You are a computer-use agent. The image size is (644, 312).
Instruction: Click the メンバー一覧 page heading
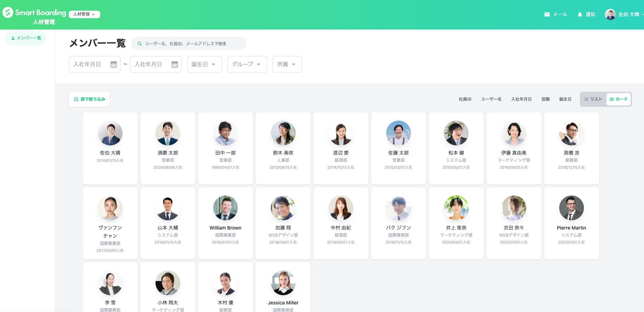pyautogui.click(x=97, y=43)
